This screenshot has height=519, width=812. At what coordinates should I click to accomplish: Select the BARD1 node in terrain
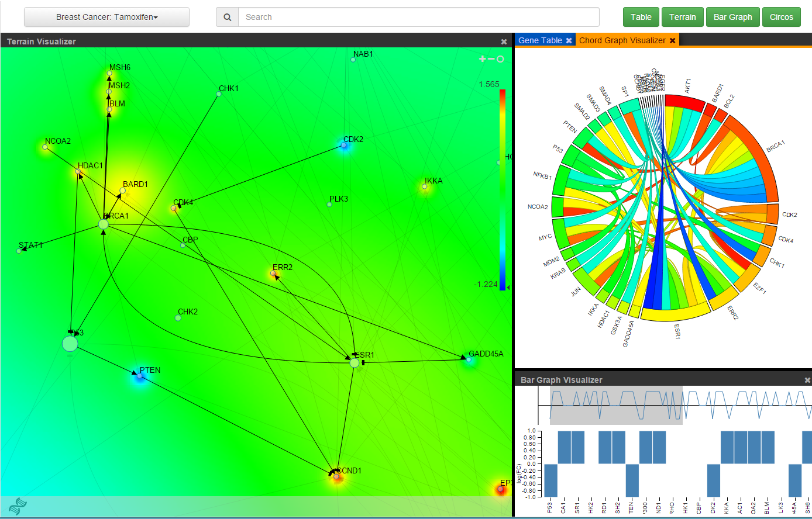(x=123, y=191)
